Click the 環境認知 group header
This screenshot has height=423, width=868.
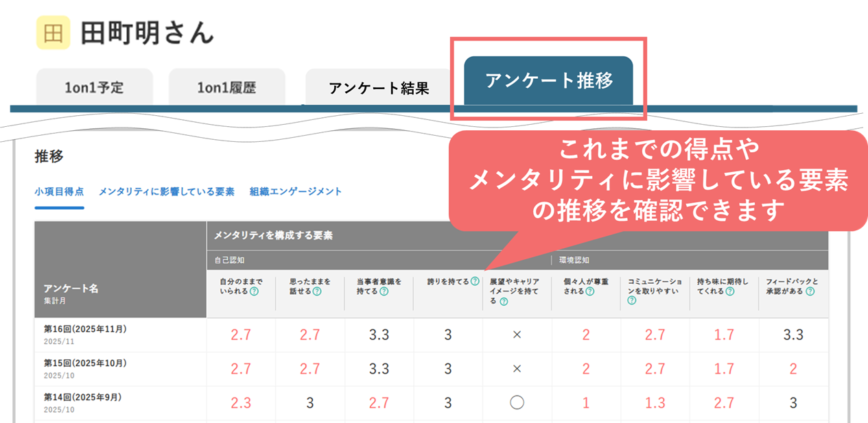click(574, 261)
